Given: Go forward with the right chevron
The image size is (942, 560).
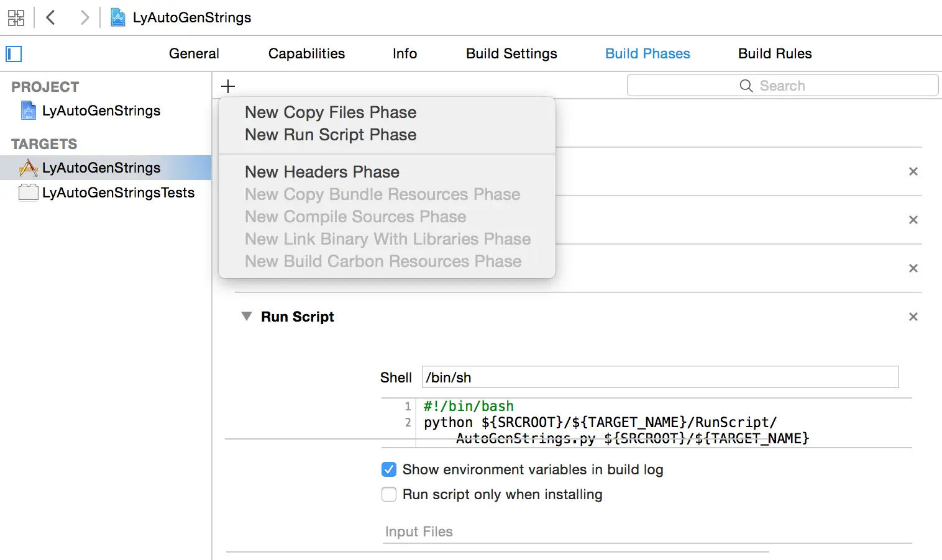Looking at the screenshot, I should pos(85,17).
